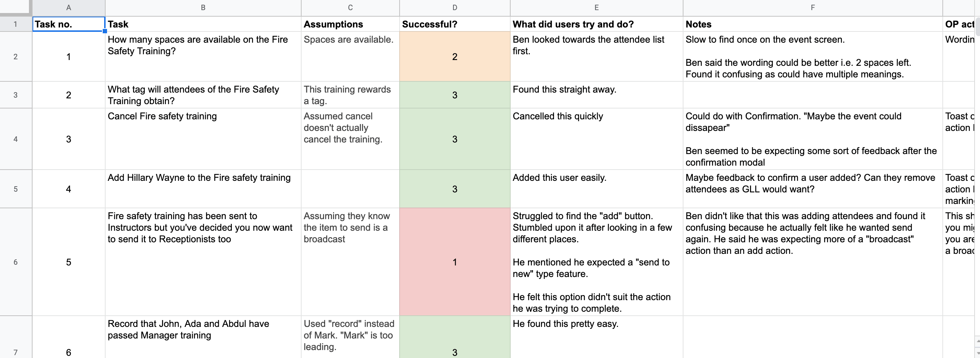This screenshot has width=980, height=358.
Task: Select the column D header
Action: [454, 7]
